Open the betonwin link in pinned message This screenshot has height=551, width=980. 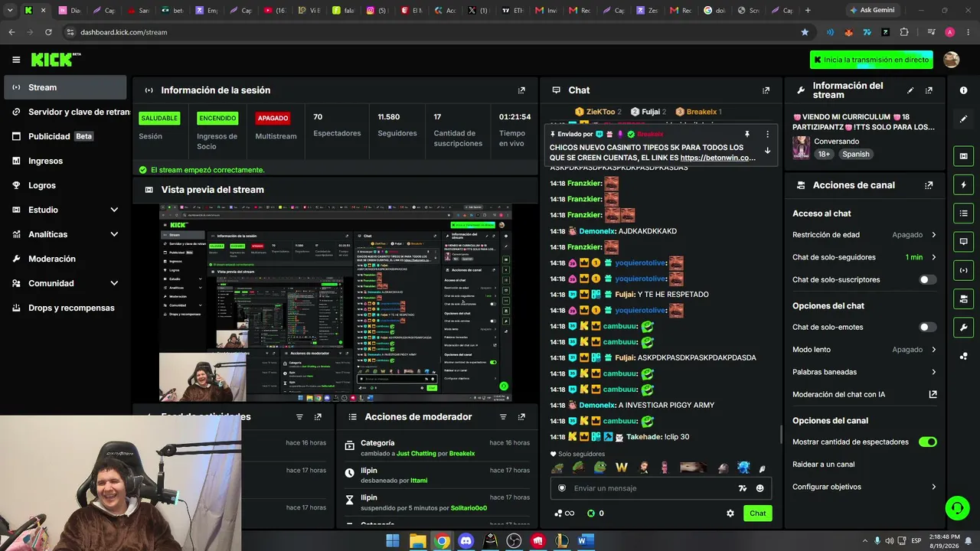[x=718, y=158]
